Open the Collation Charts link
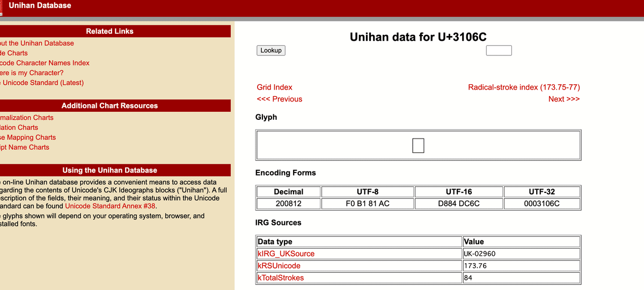The height and width of the screenshot is (290, 644). (19, 127)
